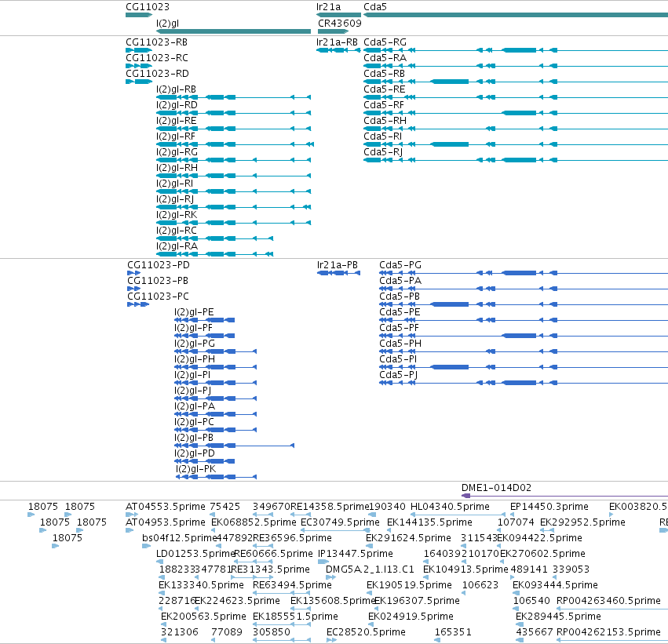Select protein l(2)gl-PG

(216, 351)
